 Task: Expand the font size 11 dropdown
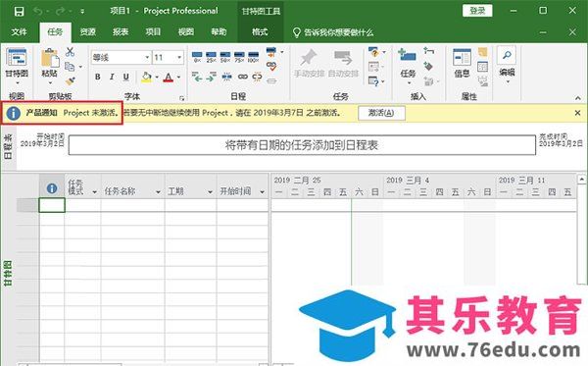(x=179, y=58)
